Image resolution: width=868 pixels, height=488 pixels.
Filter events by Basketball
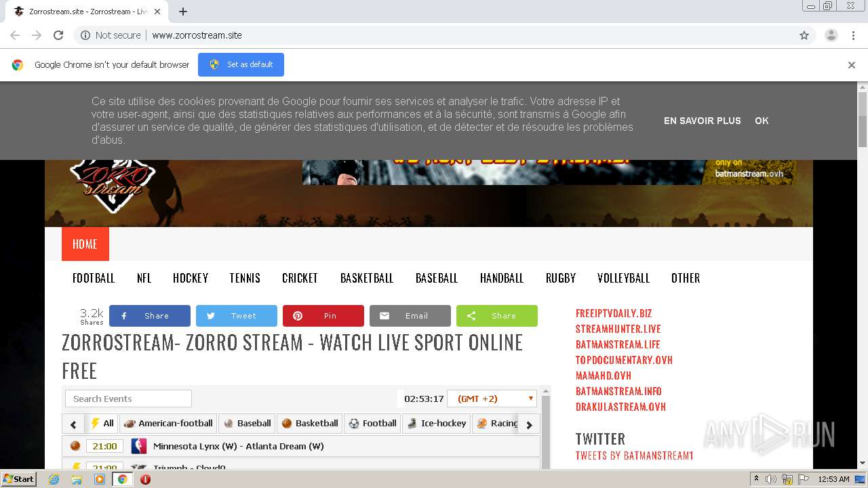tap(309, 424)
